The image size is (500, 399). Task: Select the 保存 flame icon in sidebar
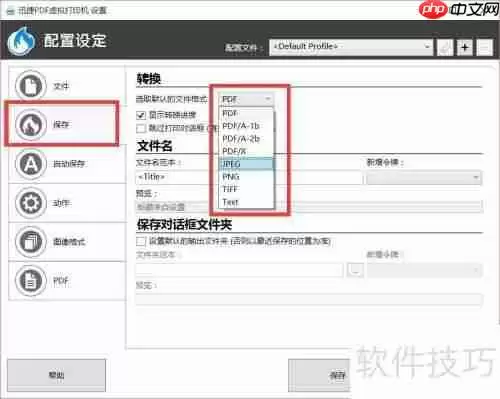tap(31, 125)
